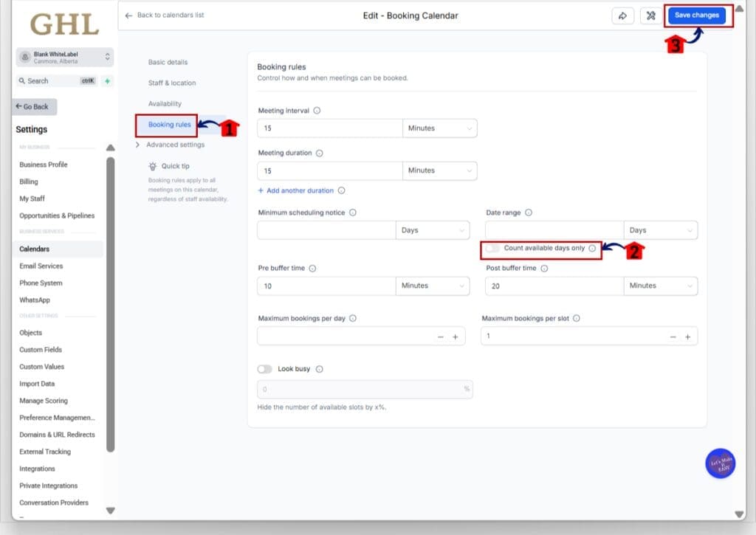This screenshot has width=756, height=535.
Task: Increase Maximum bookings per slot with plus
Action: (687, 337)
